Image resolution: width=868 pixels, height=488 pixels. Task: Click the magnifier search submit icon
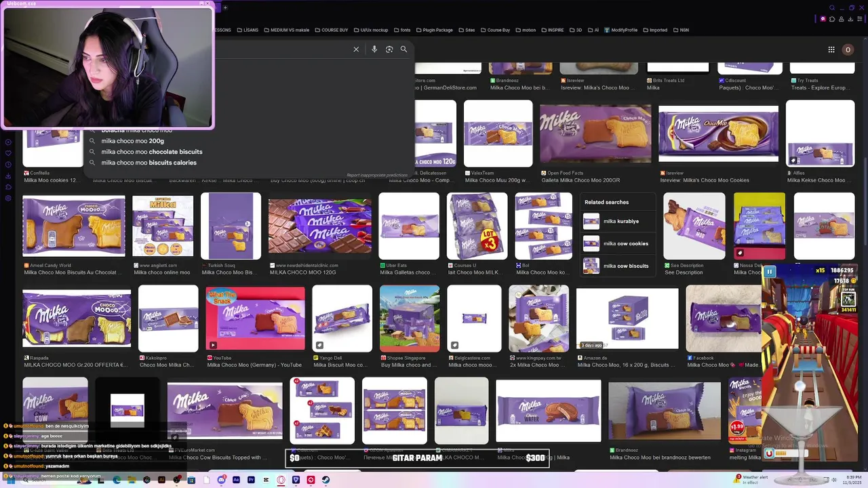click(x=403, y=49)
